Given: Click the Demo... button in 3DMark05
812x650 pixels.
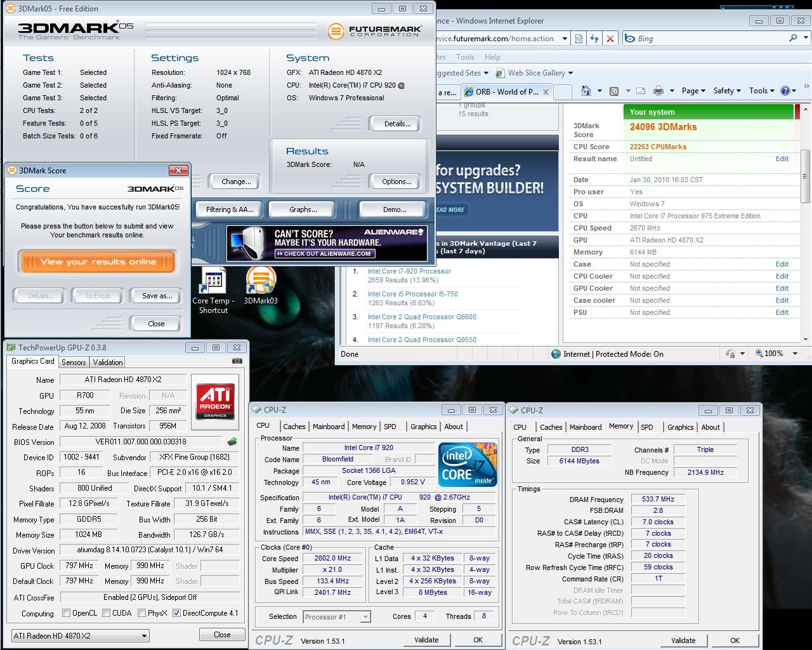Looking at the screenshot, I should [395, 209].
